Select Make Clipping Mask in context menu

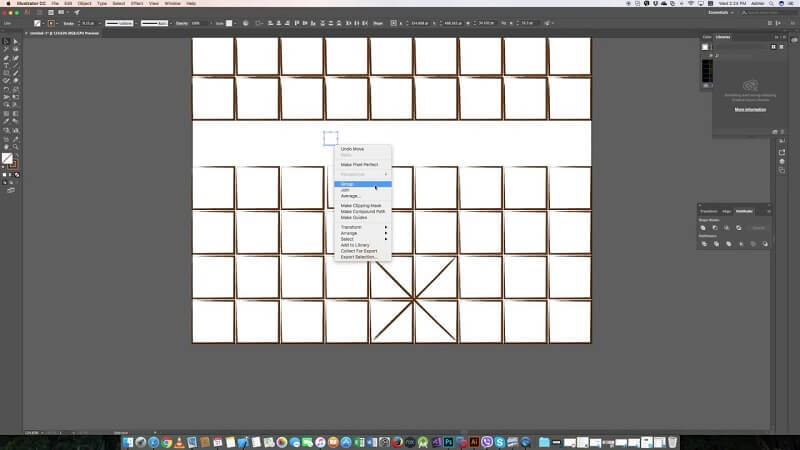[360, 206]
